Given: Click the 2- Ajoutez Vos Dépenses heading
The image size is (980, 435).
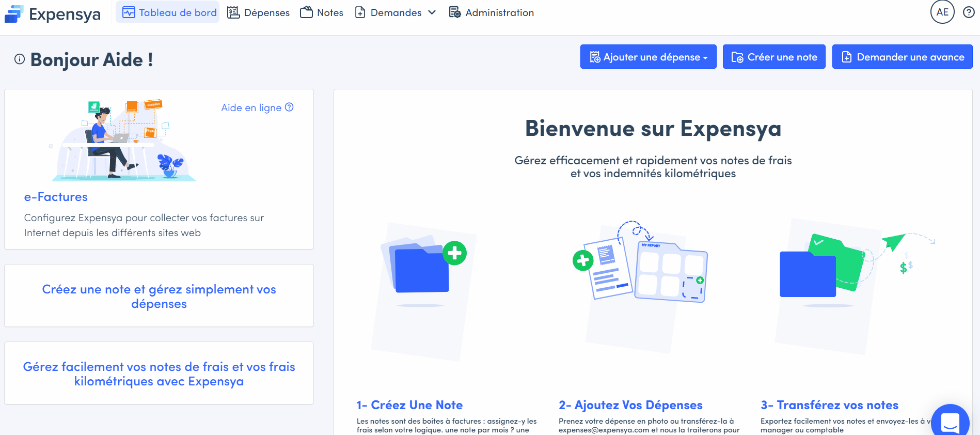Looking at the screenshot, I should click(x=630, y=405).
